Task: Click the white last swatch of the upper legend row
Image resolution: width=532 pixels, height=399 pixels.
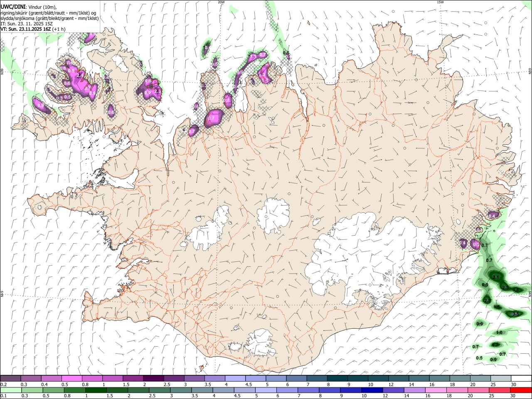Action: tap(521, 378)
